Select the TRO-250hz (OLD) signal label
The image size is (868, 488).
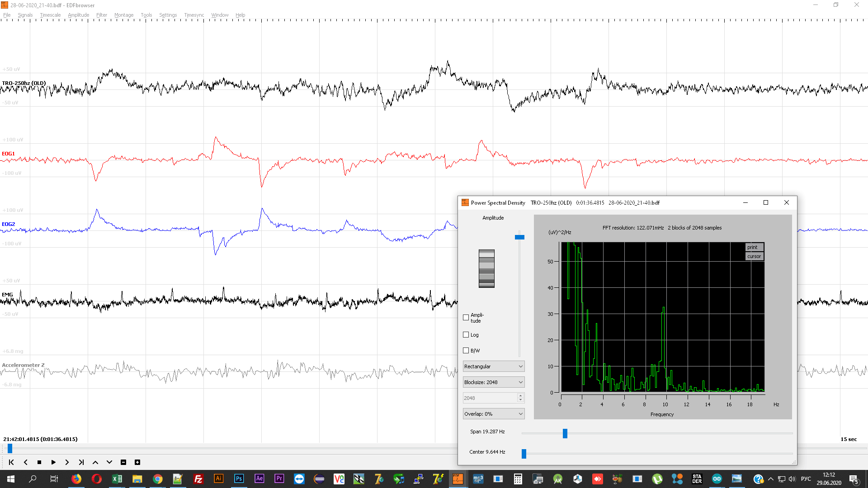[x=24, y=83]
